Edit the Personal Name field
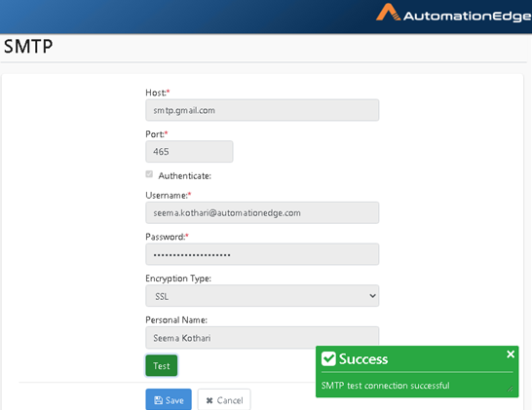 pyautogui.click(x=262, y=337)
